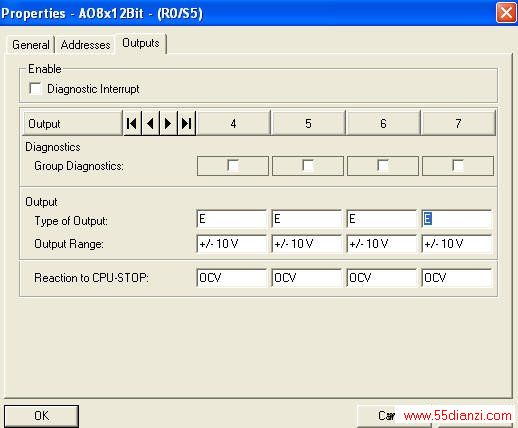Jump to last output channel arrow
Viewport: 518px width, 428px height.
186,124
